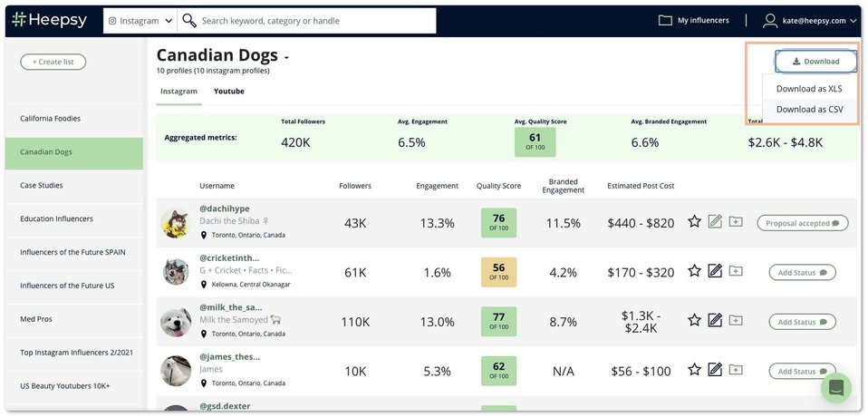Add @cricketinth... to a list folder
The width and height of the screenshot is (868, 417).
coord(735,271)
